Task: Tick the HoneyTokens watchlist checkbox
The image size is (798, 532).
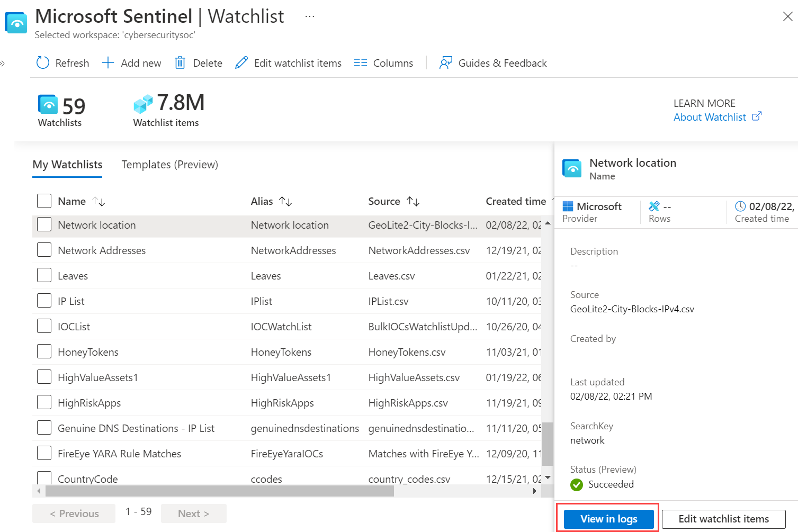Action: coord(44,351)
